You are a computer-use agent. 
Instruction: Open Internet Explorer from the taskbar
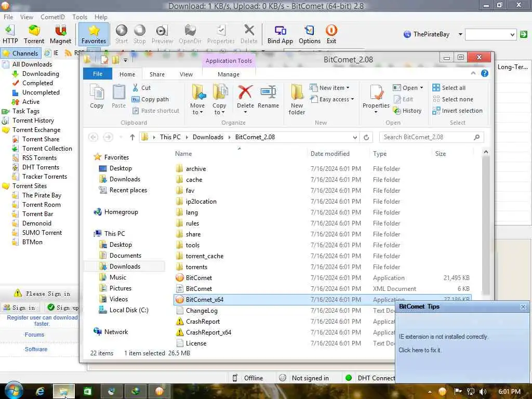pos(40,392)
